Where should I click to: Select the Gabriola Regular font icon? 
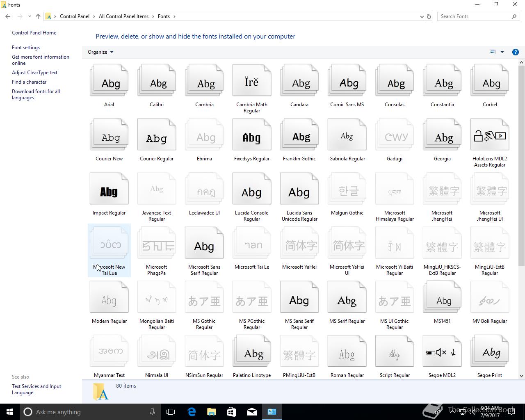[347, 135]
